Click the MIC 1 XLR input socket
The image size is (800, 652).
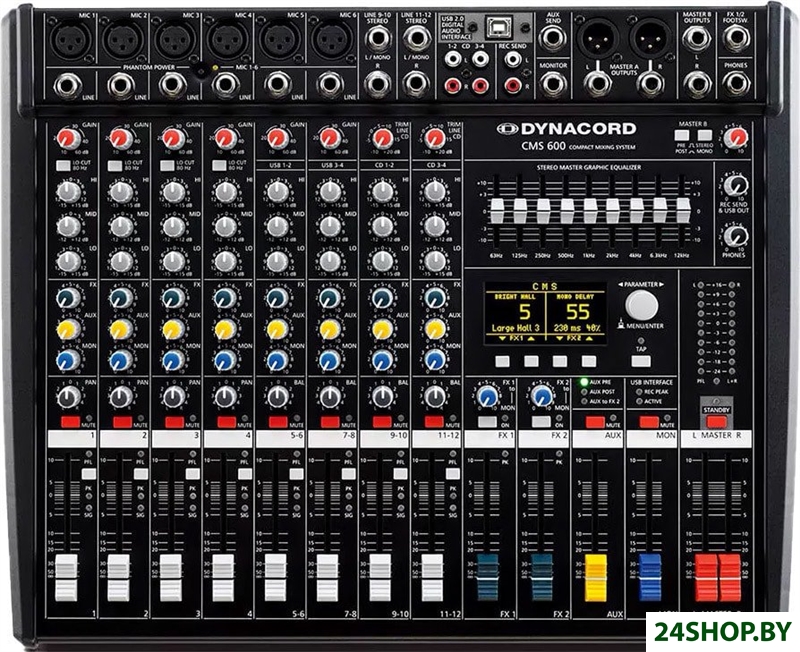pyautogui.click(x=71, y=40)
